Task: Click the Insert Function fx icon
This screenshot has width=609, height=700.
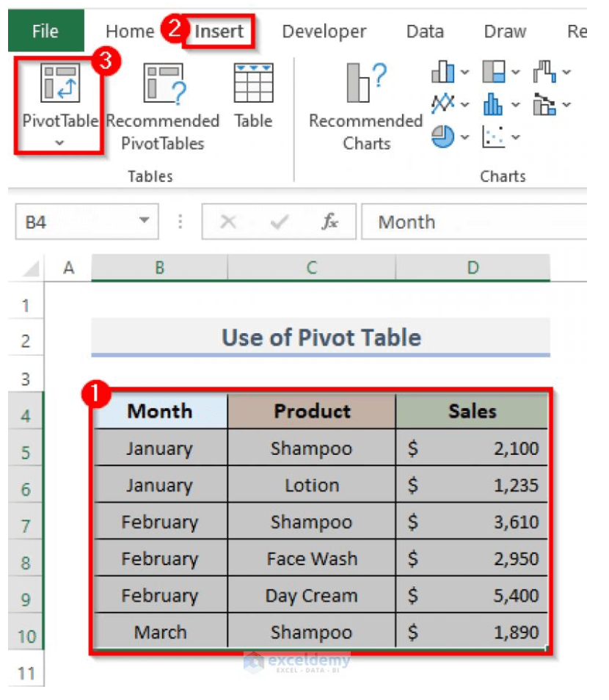Action: pos(329,222)
